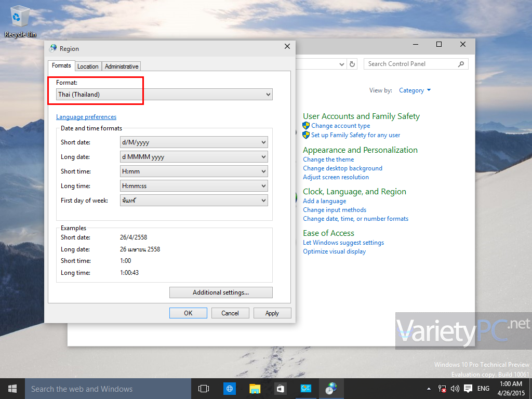The width and height of the screenshot is (532, 399).
Task: Open the Long time format dropdown
Action: (x=194, y=186)
